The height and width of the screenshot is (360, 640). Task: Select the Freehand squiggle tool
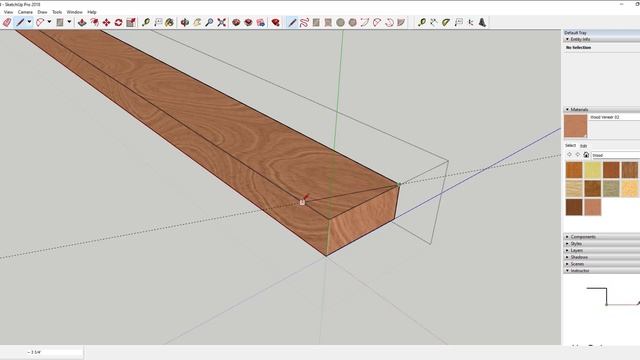click(304, 22)
